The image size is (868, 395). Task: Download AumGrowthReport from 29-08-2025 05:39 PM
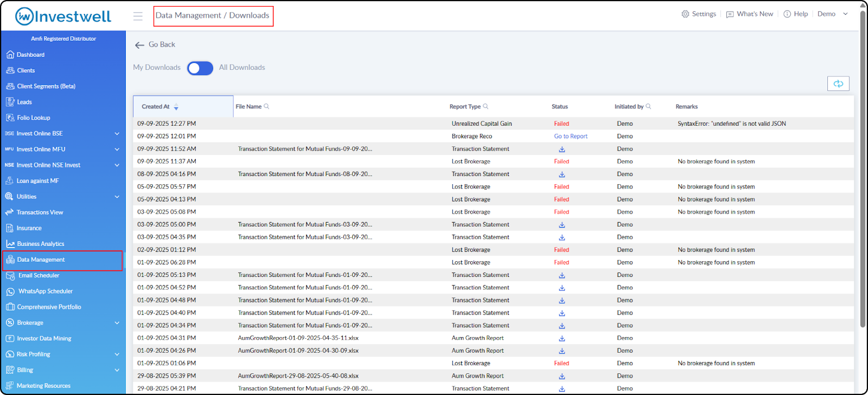click(562, 376)
